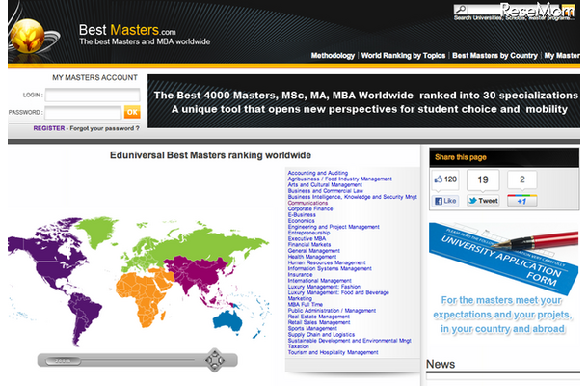The width and height of the screenshot is (588, 386).
Task: Open International Management link
Action: 319,281
